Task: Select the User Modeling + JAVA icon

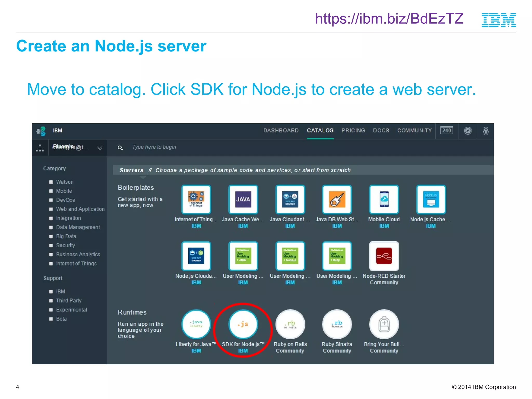Action: pos(243,256)
